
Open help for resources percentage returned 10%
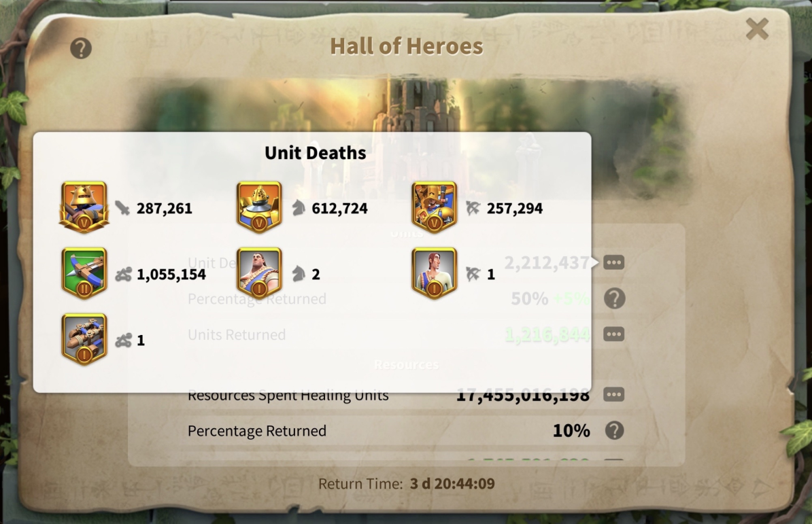click(x=614, y=430)
